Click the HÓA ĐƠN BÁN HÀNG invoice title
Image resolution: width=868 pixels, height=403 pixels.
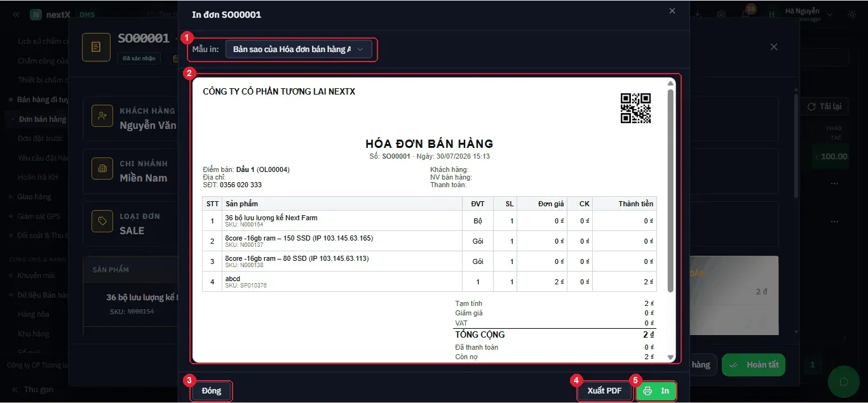pyautogui.click(x=430, y=144)
